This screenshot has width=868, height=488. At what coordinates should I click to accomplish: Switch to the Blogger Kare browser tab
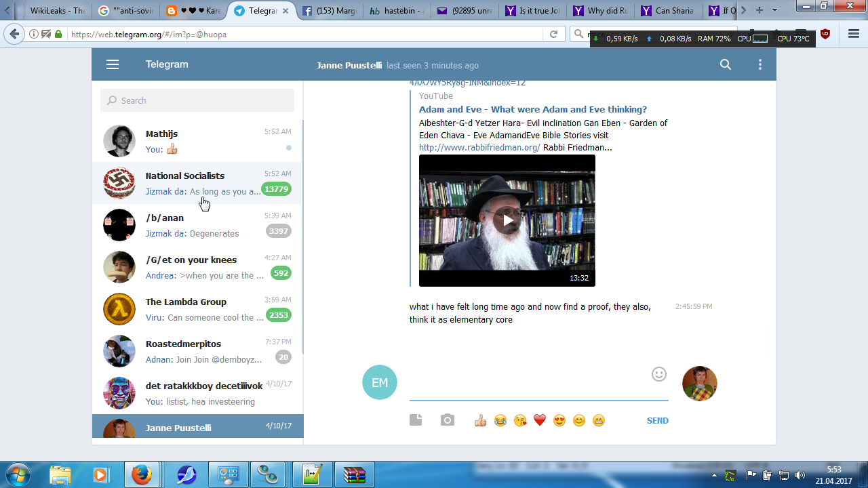(x=193, y=11)
